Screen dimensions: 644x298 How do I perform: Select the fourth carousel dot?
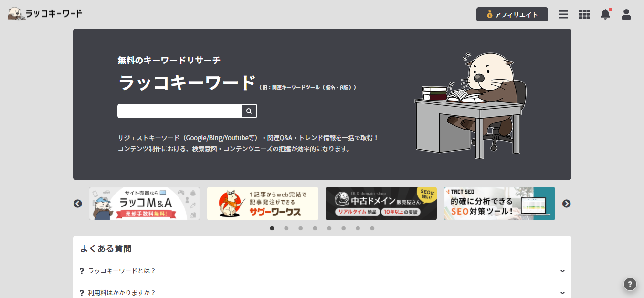coord(315,228)
